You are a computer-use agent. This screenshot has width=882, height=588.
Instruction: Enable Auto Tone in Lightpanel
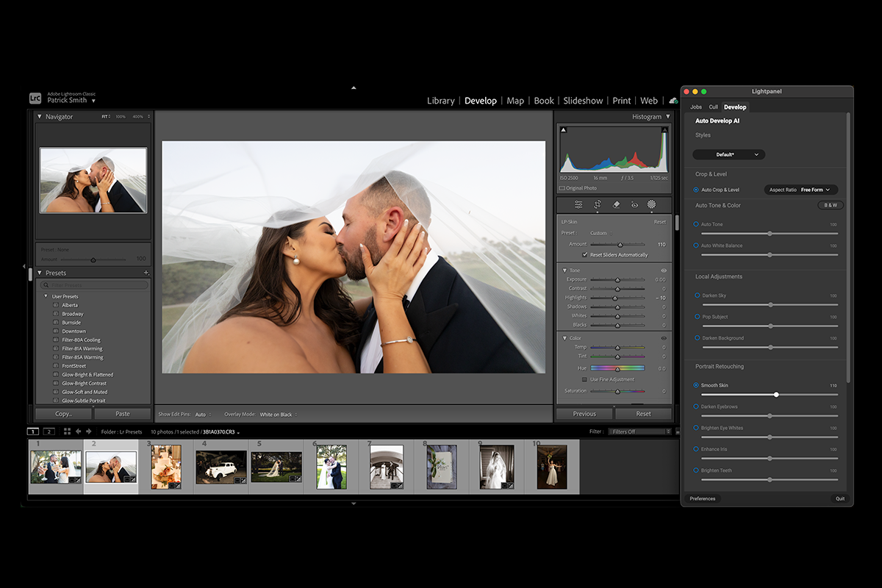pos(696,224)
